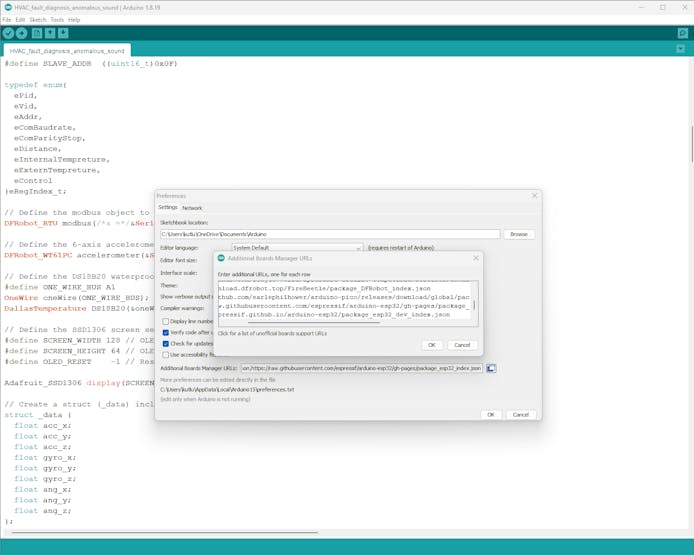
Task: Click the Upload sketch button
Action: 22,33
